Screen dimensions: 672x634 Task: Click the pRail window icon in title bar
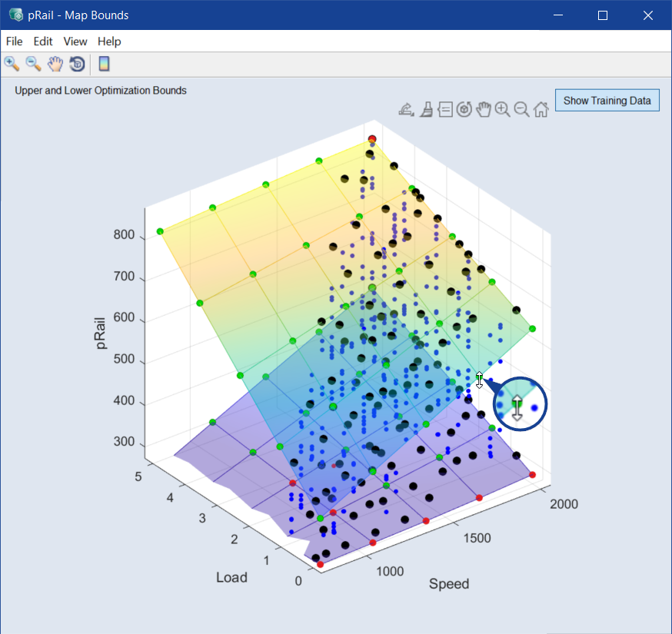coord(15,15)
